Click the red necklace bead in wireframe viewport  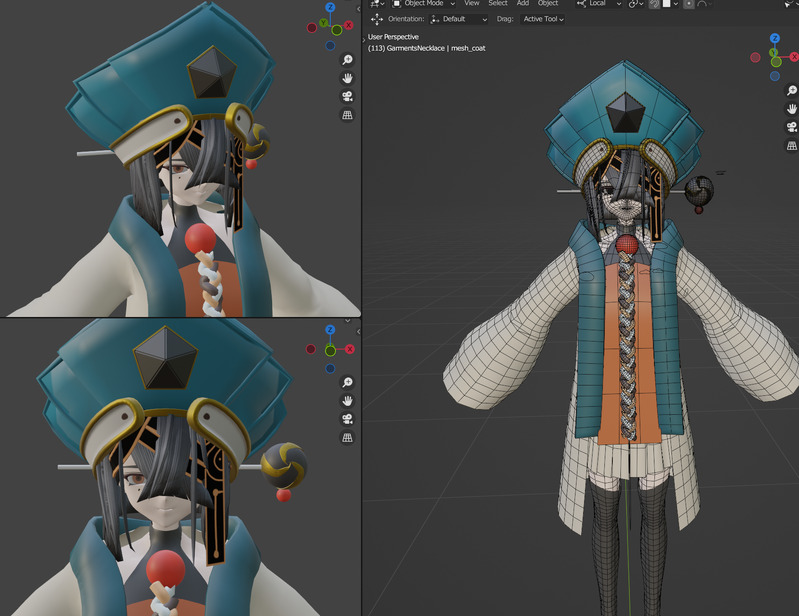[627, 245]
